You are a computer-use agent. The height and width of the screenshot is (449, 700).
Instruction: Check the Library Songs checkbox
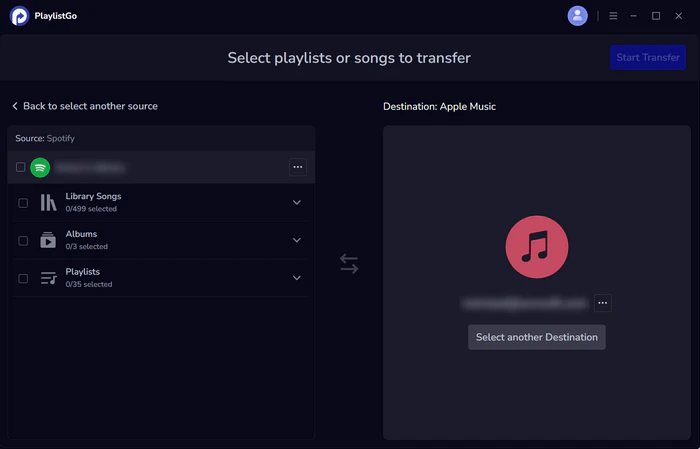(23, 203)
